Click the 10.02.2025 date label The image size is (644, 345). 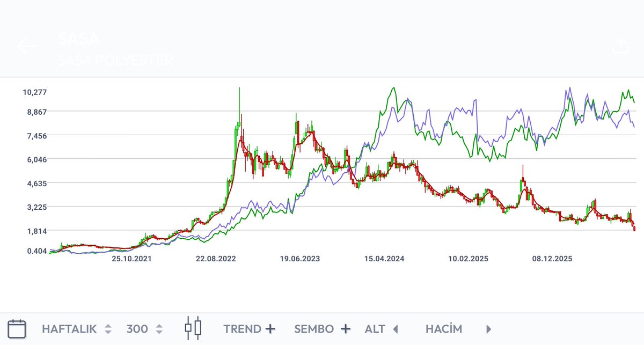468,259
